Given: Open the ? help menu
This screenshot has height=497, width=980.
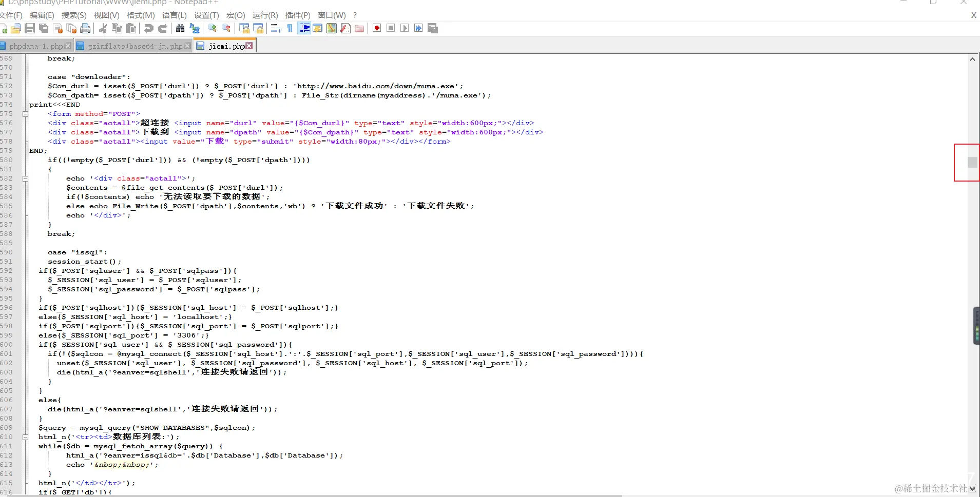Looking at the screenshot, I should pyautogui.click(x=355, y=15).
